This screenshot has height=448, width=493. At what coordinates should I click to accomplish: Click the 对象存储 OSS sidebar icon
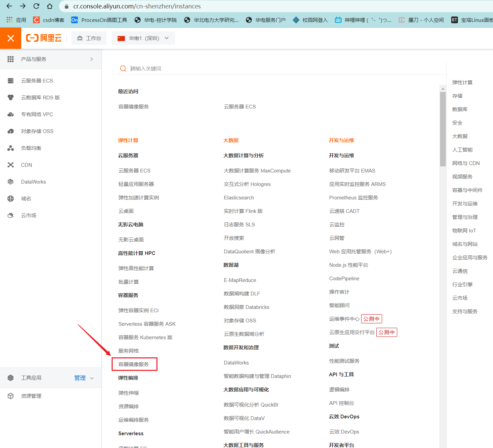pos(11,131)
